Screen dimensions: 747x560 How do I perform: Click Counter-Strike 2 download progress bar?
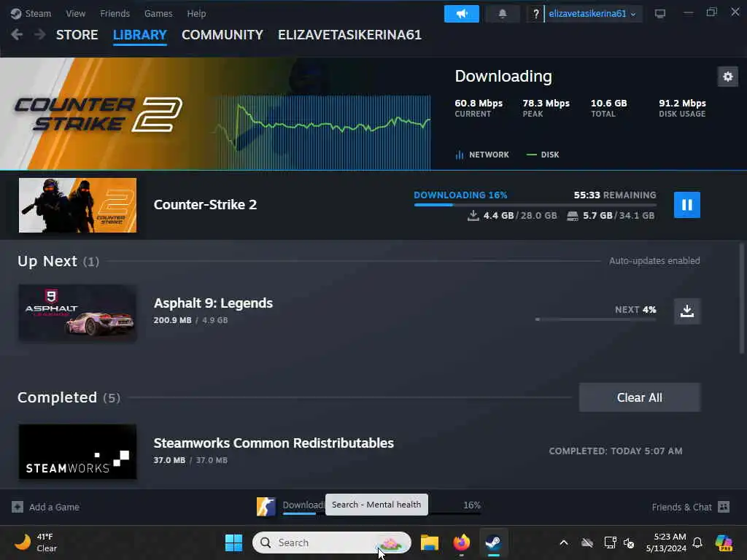point(535,205)
